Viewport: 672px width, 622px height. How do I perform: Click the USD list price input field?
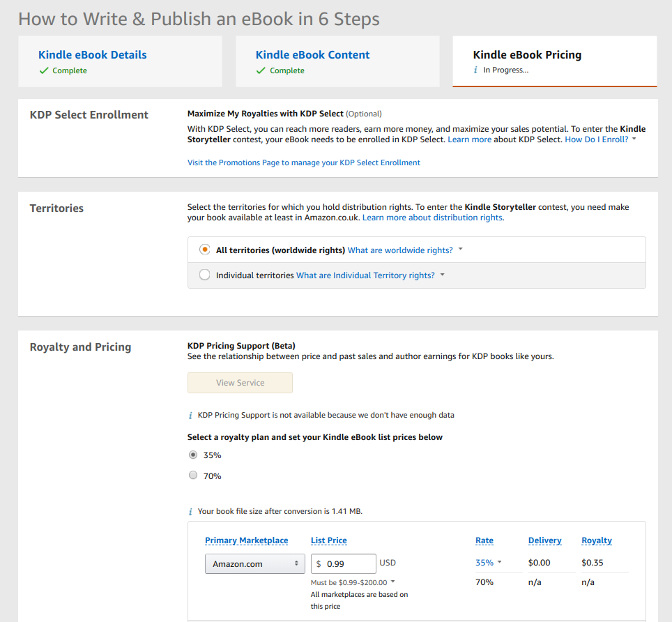click(344, 563)
